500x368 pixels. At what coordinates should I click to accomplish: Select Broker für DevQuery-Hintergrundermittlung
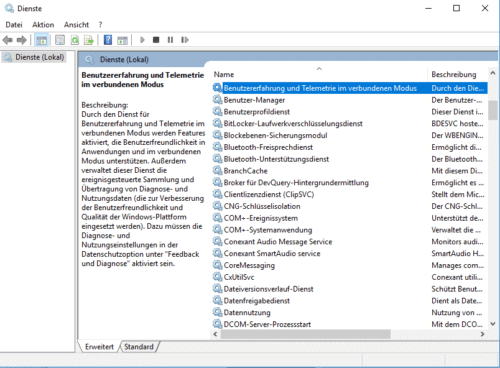[x=296, y=183]
